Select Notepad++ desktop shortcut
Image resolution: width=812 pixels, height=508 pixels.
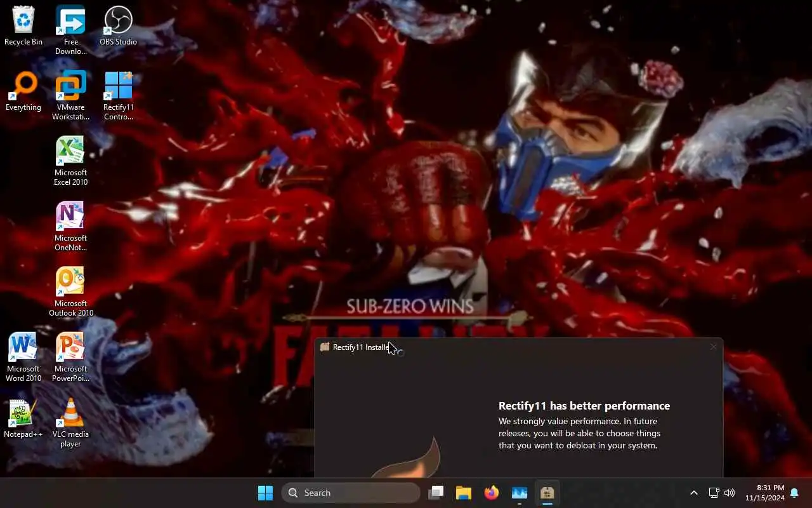point(23,418)
